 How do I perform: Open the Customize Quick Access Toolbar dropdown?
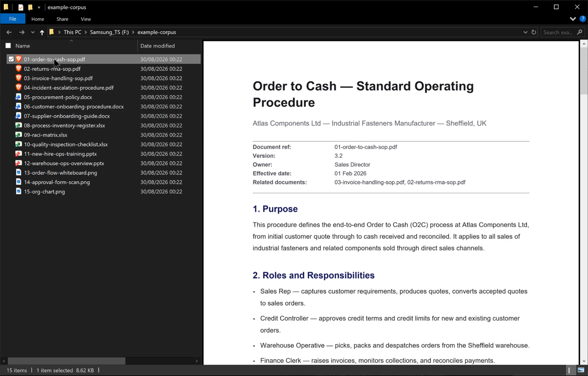point(39,7)
